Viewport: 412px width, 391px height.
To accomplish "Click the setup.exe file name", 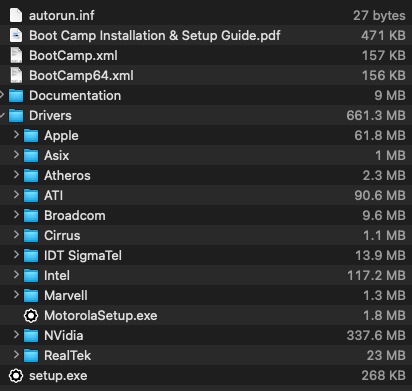I will point(58,376).
